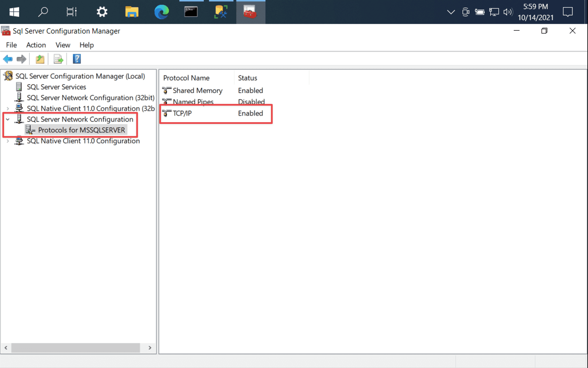Viewport: 588px width, 368px height.
Task: Select SQL Server Configuration Manager (Local) root node
Action: (x=80, y=76)
